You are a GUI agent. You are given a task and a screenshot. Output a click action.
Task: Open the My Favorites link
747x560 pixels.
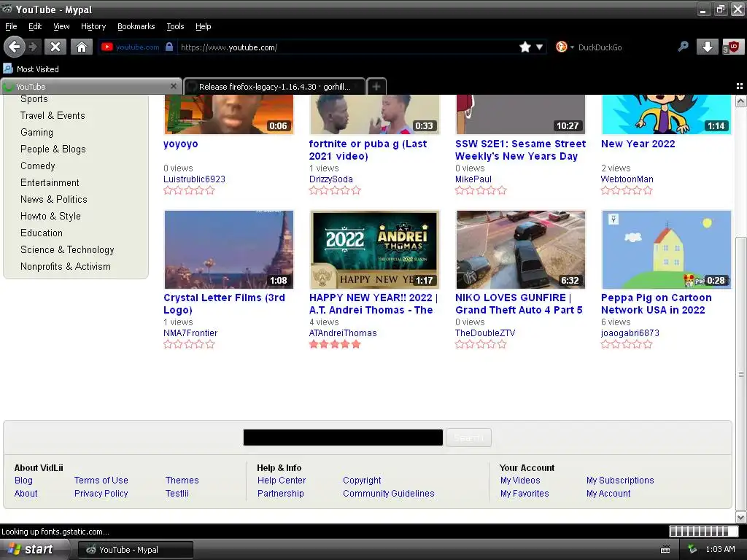click(525, 494)
